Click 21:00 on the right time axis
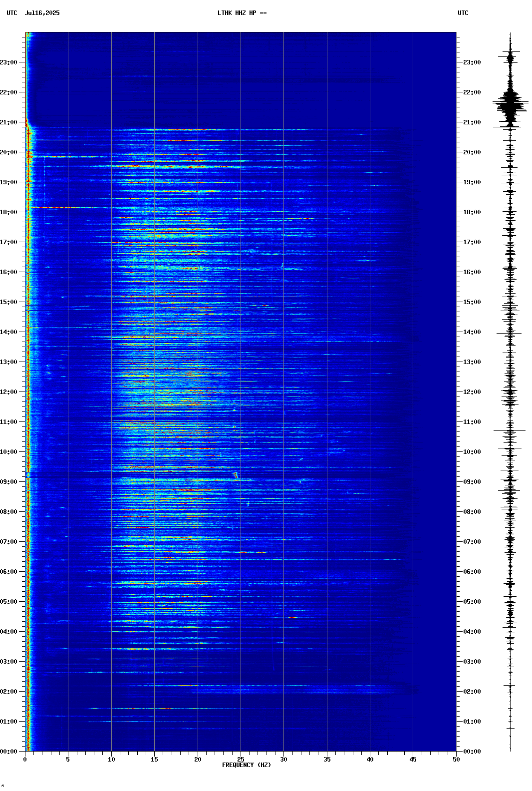 click(472, 122)
